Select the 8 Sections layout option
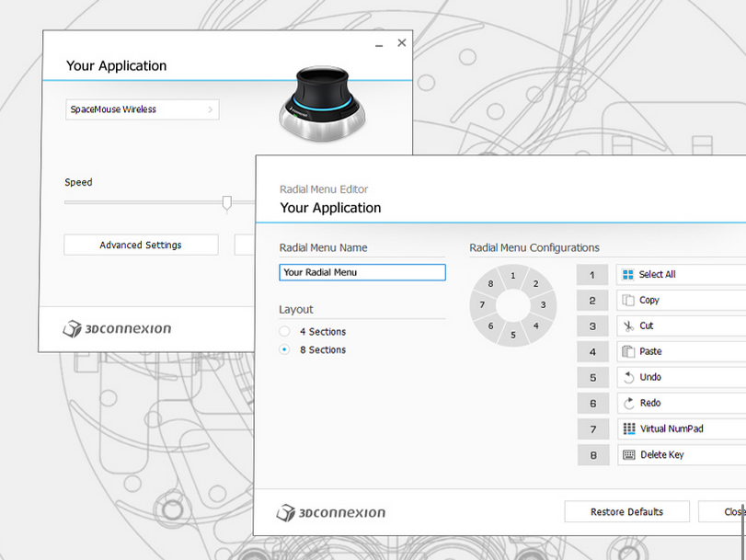This screenshot has width=746, height=560. (x=285, y=349)
